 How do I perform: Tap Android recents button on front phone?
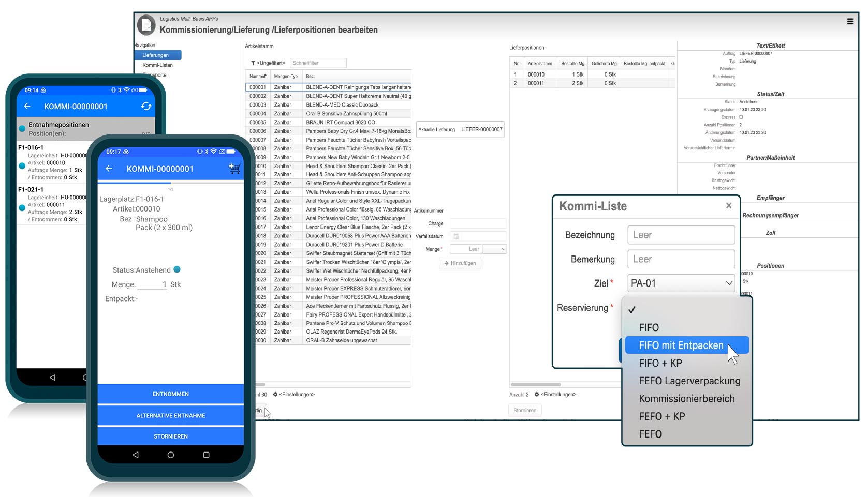click(x=206, y=455)
